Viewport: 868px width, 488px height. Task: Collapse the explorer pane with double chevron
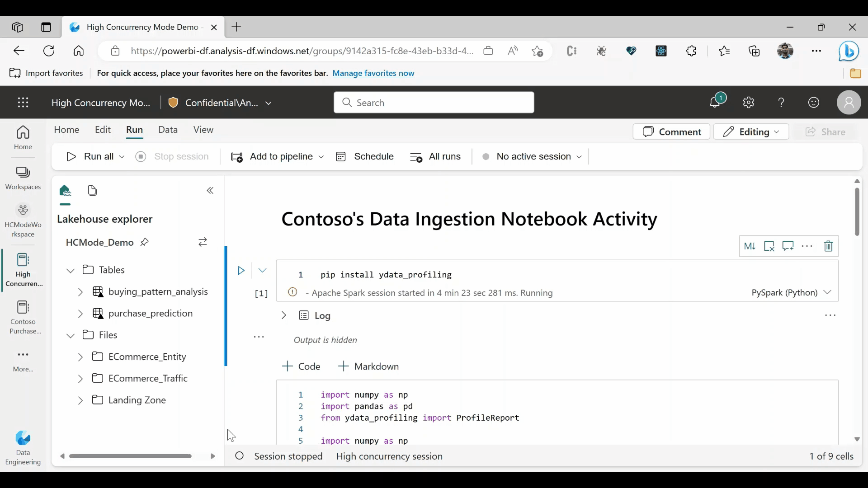(x=210, y=191)
